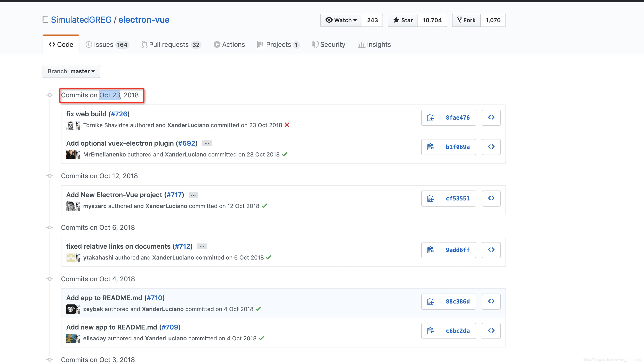This screenshot has height=364, width=644.
Task: Fork the electron-vue repository
Action: 466,20
